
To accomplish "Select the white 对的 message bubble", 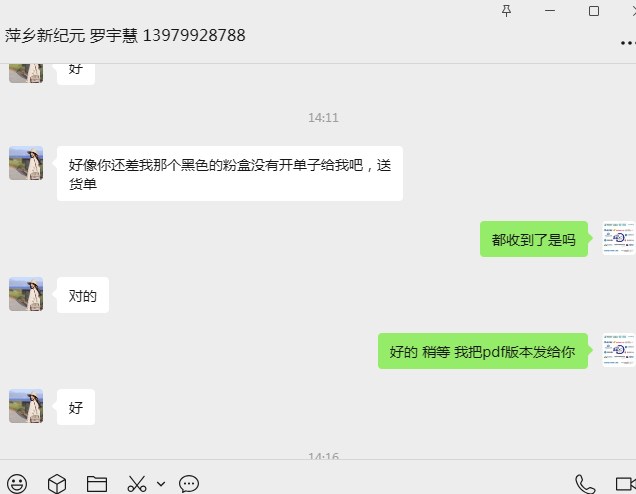I will (83, 295).
